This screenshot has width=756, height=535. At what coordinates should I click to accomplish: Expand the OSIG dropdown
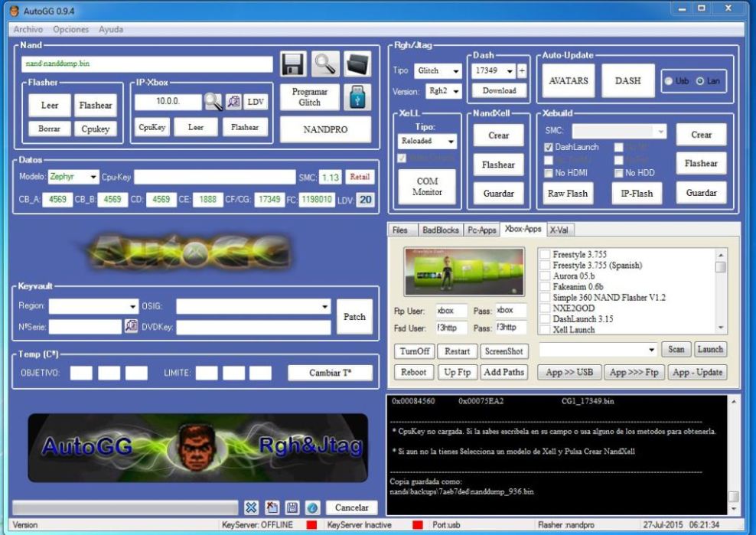click(x=253, y=306)
